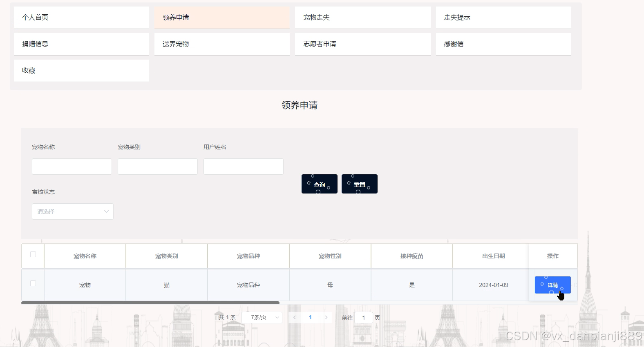This screenshot has height=347, width=644.
Task: Open 收藏 menu item
Action: click(x=81, y=71)
